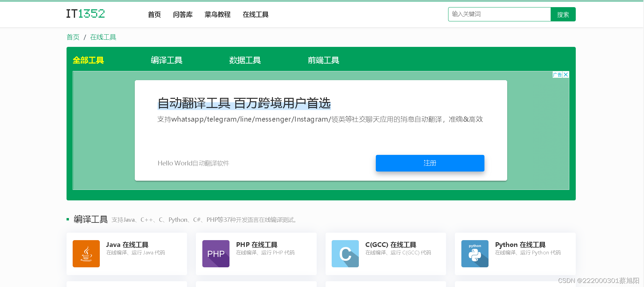This screenshot has width=644, height=287.
Task: Open the Java tool orange icon
Action: tap(86, 254)
